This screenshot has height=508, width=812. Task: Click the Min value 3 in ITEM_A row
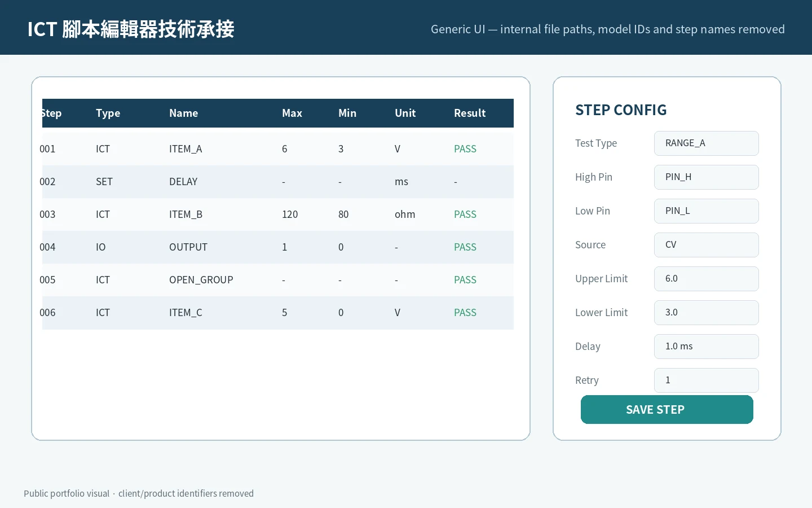pyautogui.click(x=341, y=149)
